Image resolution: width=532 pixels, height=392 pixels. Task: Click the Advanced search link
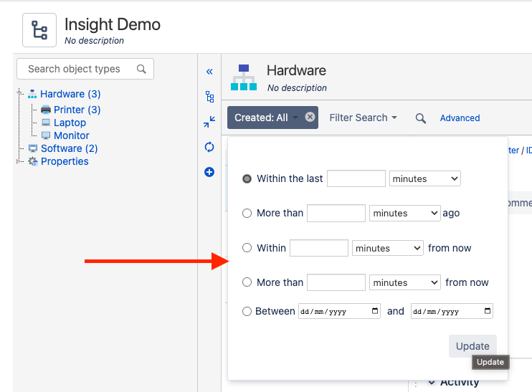coord(460,118)
